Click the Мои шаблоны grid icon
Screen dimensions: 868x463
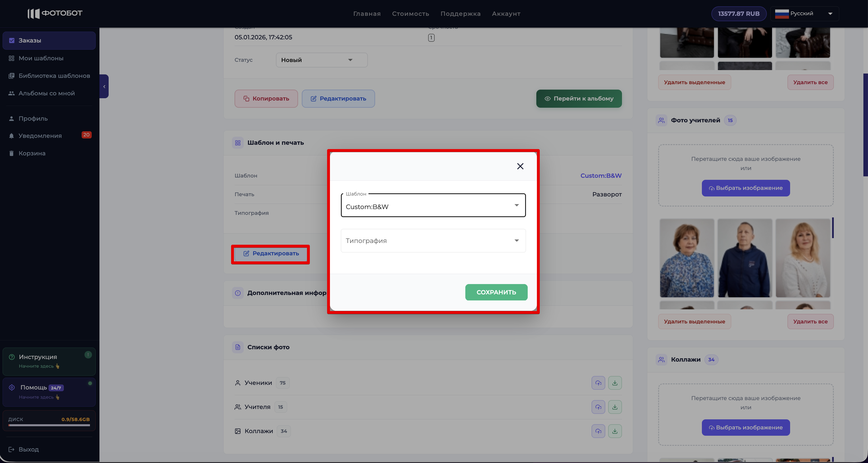tap(11, 58)
